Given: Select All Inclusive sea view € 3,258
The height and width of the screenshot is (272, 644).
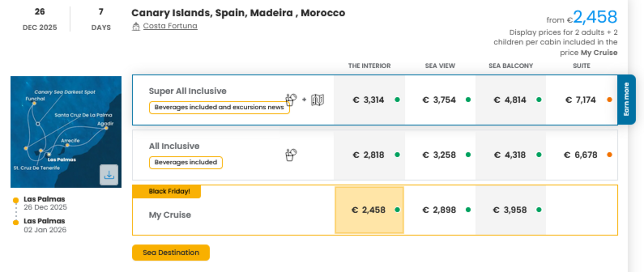Looking at the screenshot, I should [439, 155].
